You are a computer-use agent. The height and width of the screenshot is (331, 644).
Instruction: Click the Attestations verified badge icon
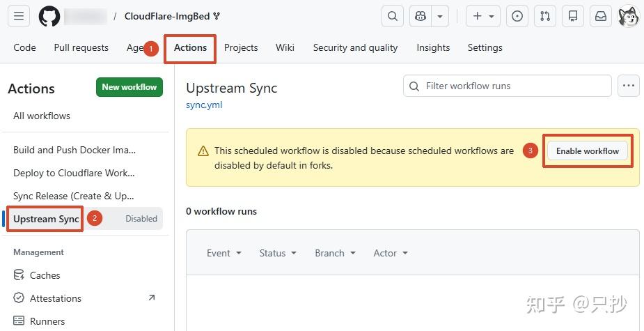(x=19, y=298)
